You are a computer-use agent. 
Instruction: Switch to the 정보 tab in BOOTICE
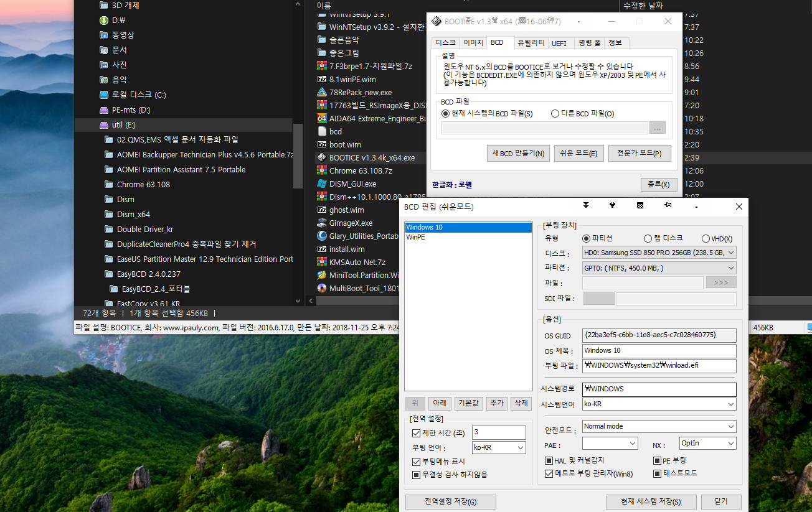(x=615, y=43)
